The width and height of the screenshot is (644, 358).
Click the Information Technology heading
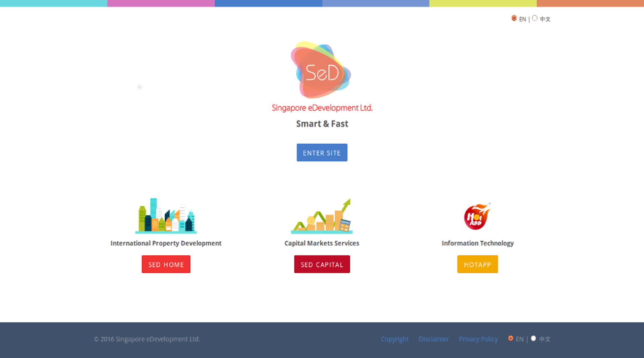pos(478,243)
